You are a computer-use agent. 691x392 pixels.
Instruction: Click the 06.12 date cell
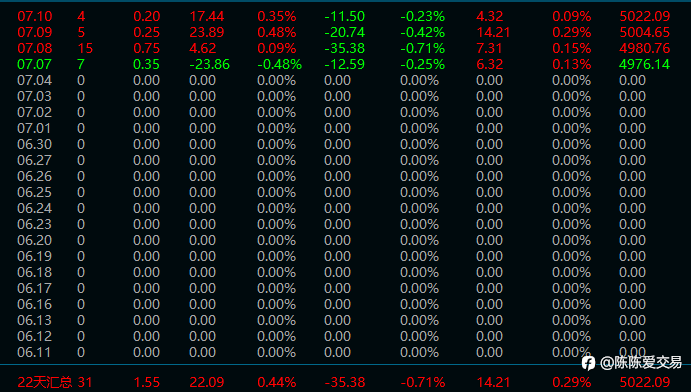pos(35,337)
